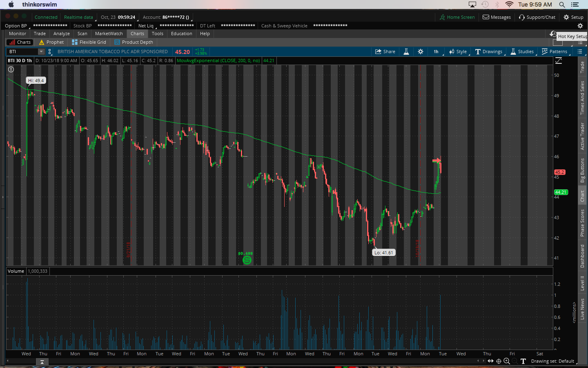The image size is (588, 368).
Task: Go to Home Screen
Action: click(x=457, y=17)
